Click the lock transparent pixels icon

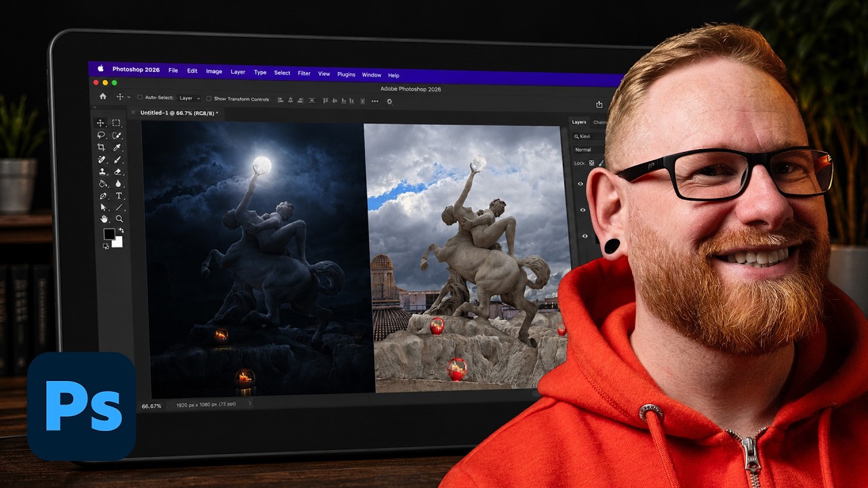[591, 163]
